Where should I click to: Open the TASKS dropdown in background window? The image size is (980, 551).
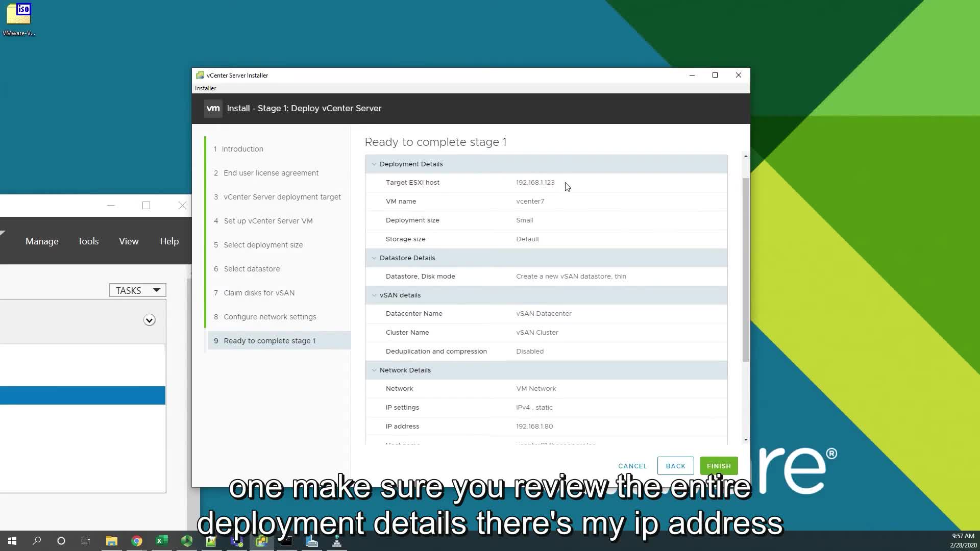(x=137, y=290)
